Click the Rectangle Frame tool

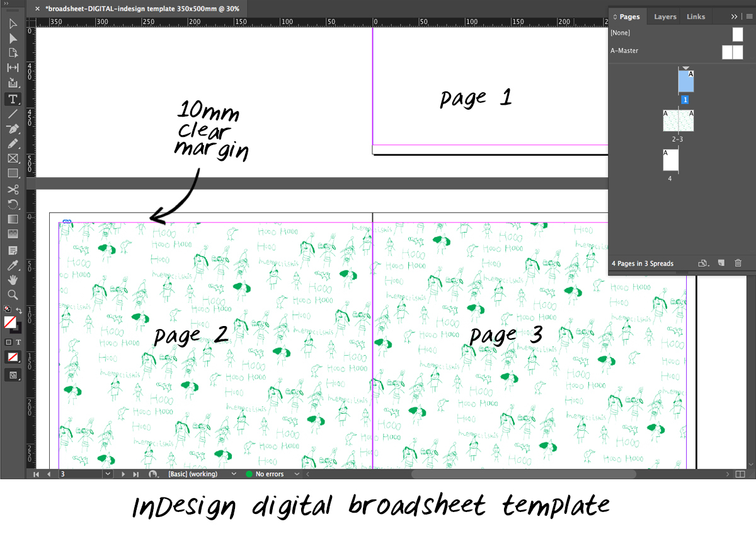(13, 159)
